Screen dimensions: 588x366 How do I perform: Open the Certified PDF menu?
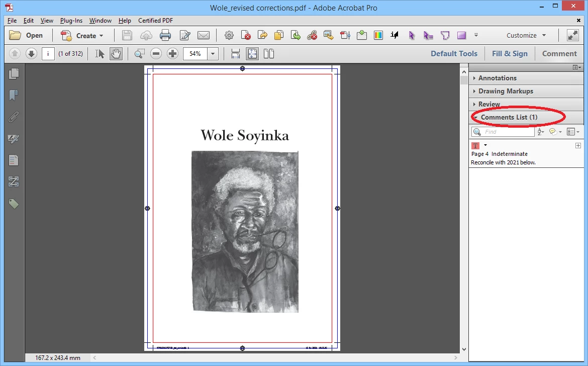coord(155,20)
